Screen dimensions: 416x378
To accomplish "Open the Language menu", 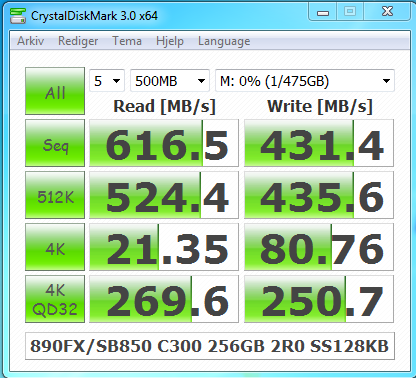I will (224, 41).
